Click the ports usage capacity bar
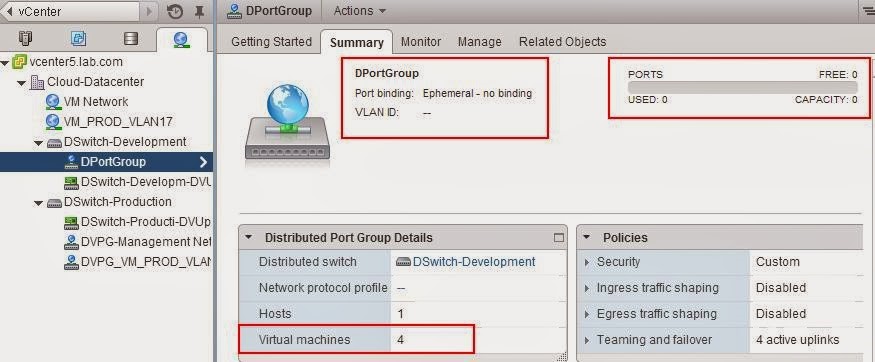Screen dimensions: 875x362 [x=742, y=88]
